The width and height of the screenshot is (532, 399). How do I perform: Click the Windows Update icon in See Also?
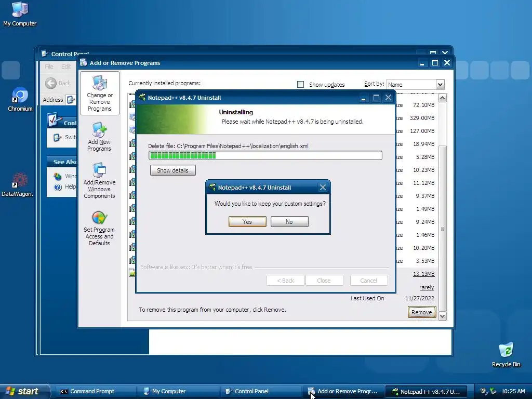[58, 176]
